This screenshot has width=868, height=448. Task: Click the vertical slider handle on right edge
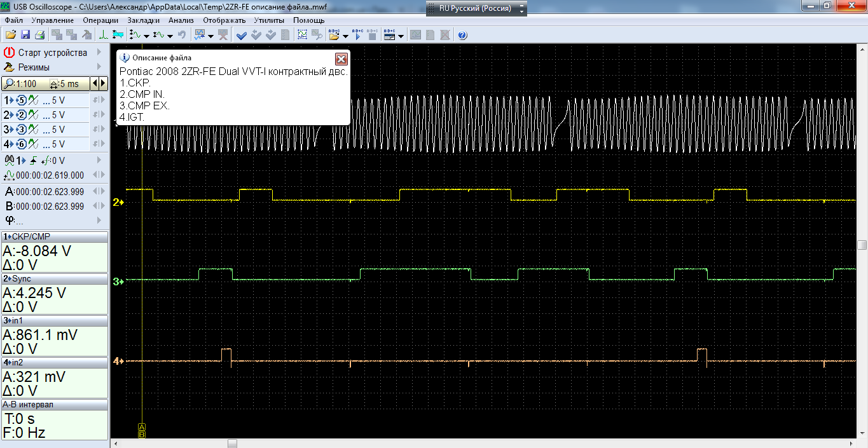pos(862,245)
